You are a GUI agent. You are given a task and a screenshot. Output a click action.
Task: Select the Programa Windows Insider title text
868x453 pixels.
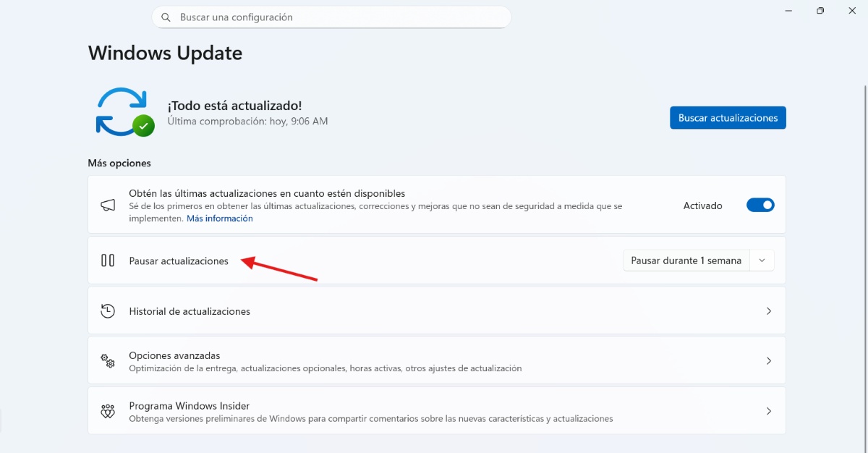[x=189, y=406]
